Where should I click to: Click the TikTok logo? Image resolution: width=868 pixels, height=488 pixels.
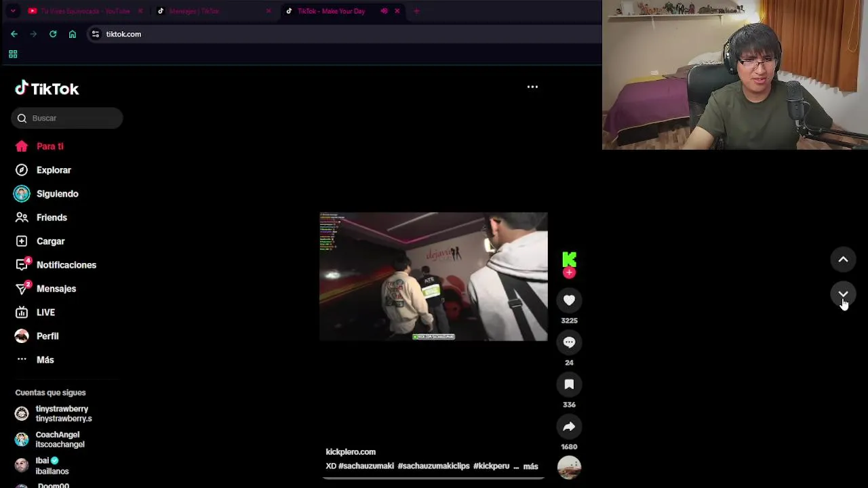[47, 89]
